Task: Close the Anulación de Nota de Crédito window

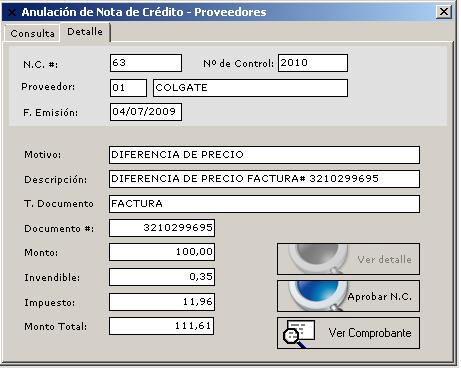Action: (444, 12)
